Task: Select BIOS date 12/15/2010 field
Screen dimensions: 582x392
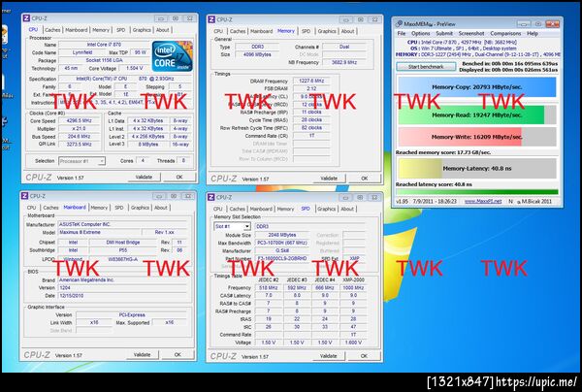Action: (122, 296)
